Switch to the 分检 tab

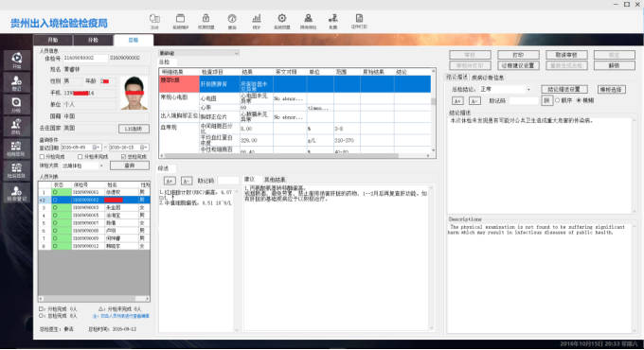93,41
